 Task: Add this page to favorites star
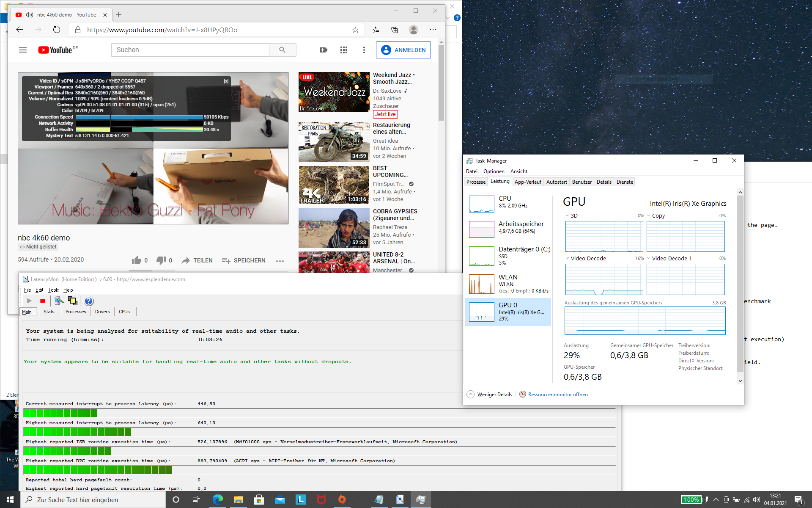[355, 30]
